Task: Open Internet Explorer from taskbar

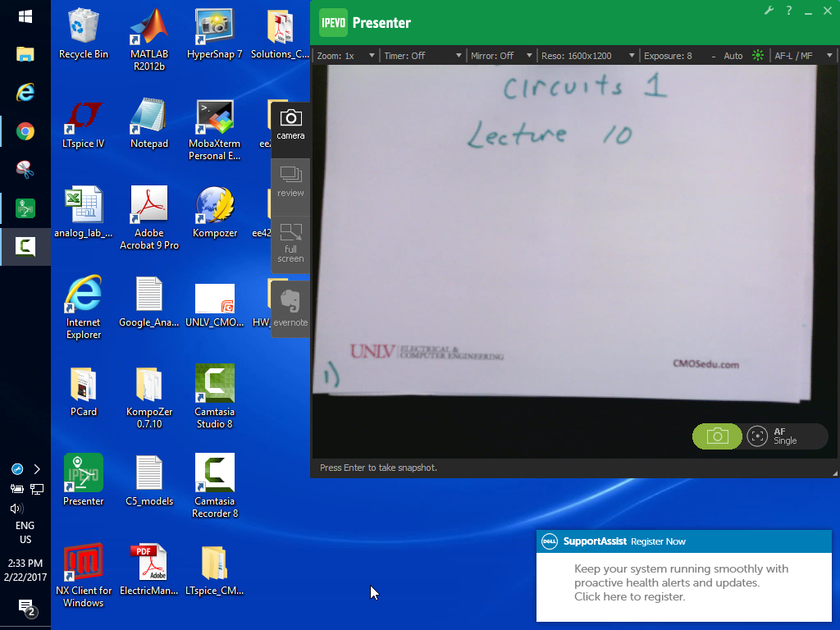Action: [x=25, y=92]
